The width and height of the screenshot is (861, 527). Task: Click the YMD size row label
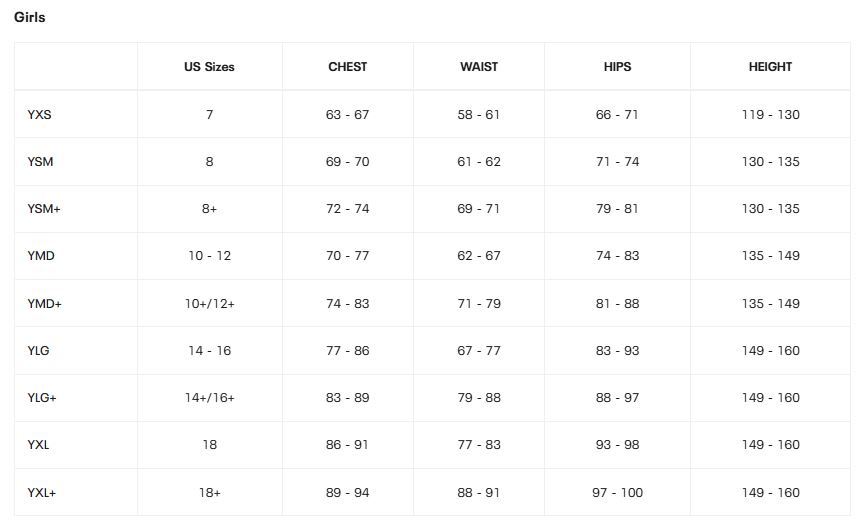tap(41, 256)
